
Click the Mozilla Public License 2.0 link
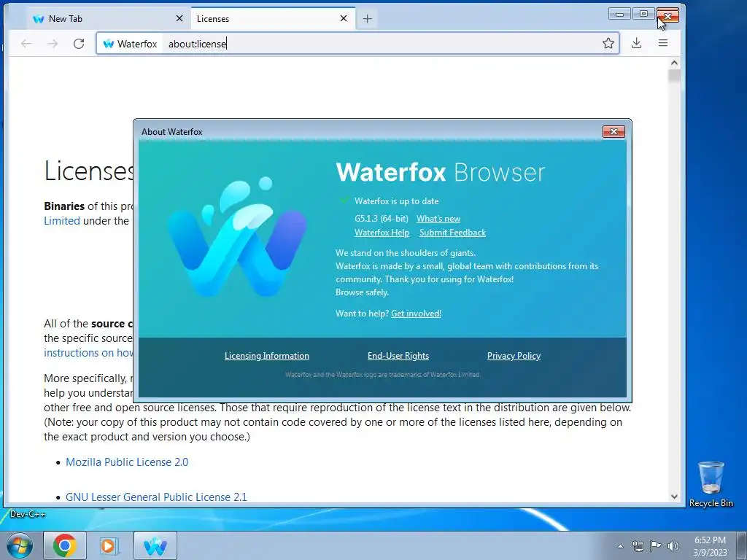(127, 462)
